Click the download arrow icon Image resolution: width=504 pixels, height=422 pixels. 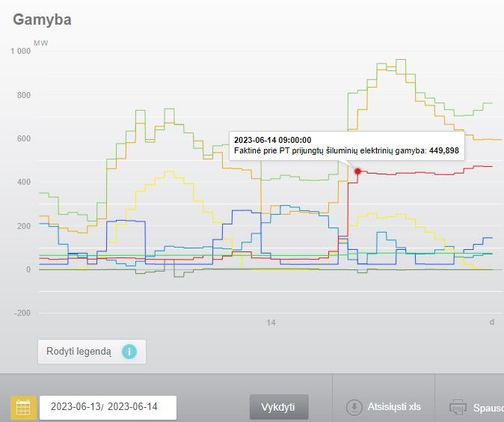point(354,407)
